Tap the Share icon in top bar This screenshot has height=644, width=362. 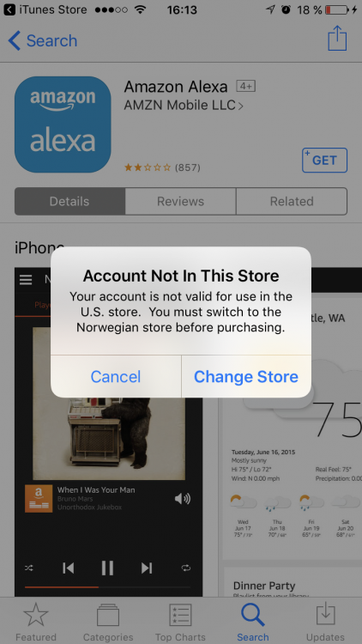click(337, 38)
